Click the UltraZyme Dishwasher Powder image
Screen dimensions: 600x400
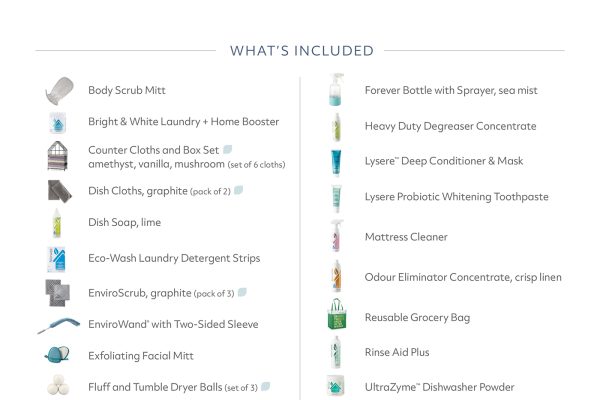click(337, 386)
